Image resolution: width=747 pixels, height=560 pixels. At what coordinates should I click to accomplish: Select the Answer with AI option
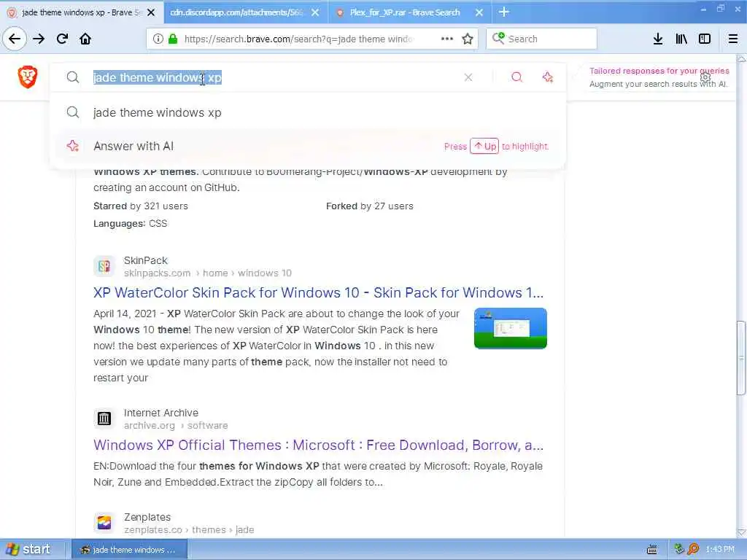point(308,146)
